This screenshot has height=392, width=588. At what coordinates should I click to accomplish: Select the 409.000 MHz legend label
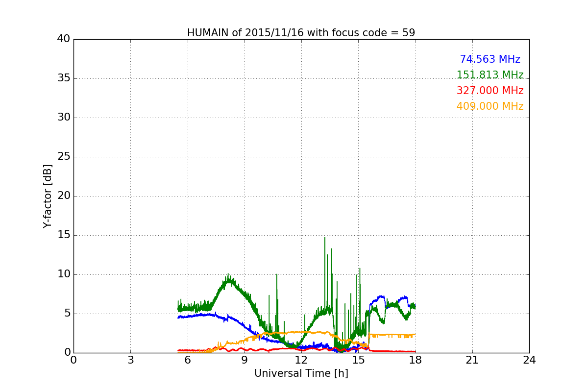click(490, 106)
